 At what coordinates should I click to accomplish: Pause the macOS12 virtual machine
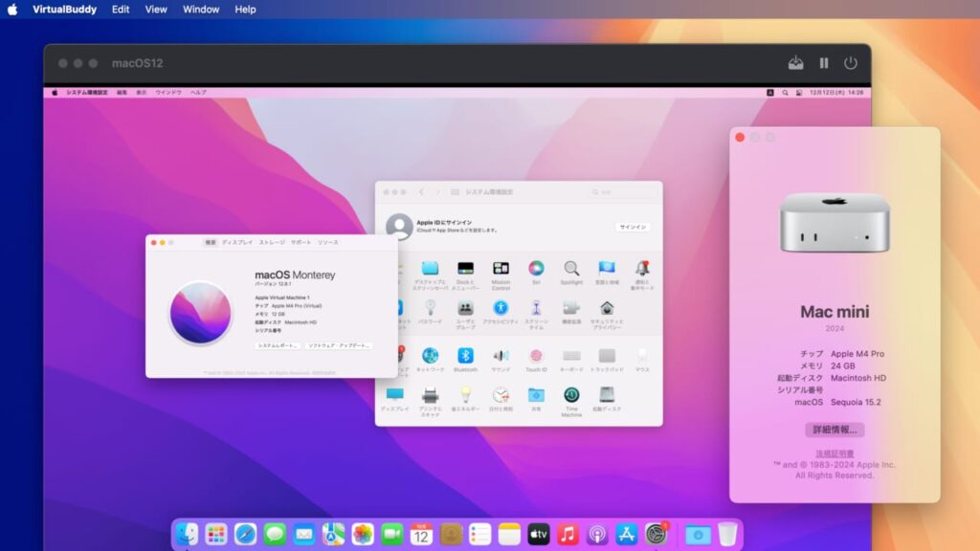pos(824,63)
